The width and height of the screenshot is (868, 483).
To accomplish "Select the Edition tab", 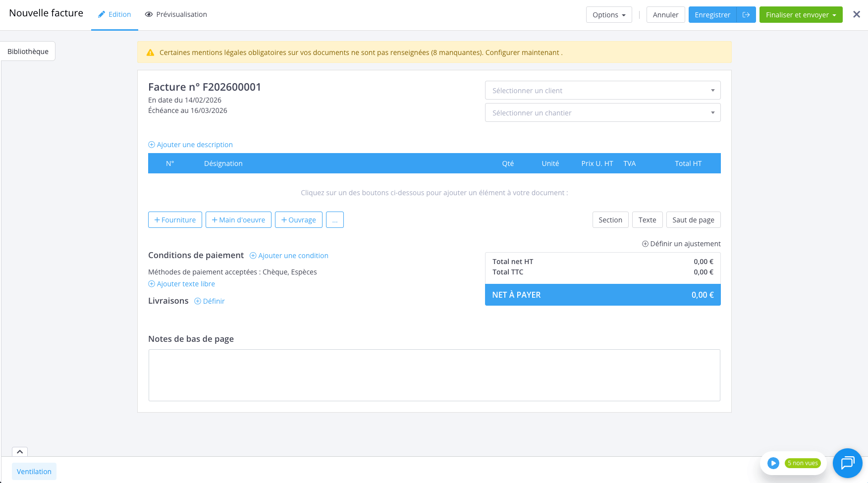I will tap(114, 14).
